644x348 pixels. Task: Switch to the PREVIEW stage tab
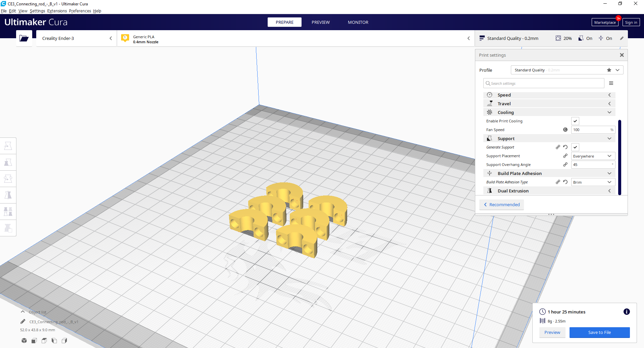[x=321, y=22]
